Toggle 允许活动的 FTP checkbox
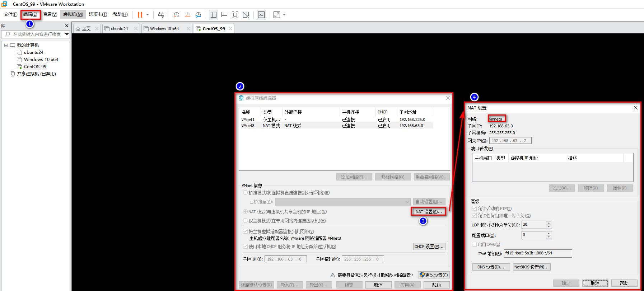The height and width of the screenshot is (291, 644). click(474, 208)
